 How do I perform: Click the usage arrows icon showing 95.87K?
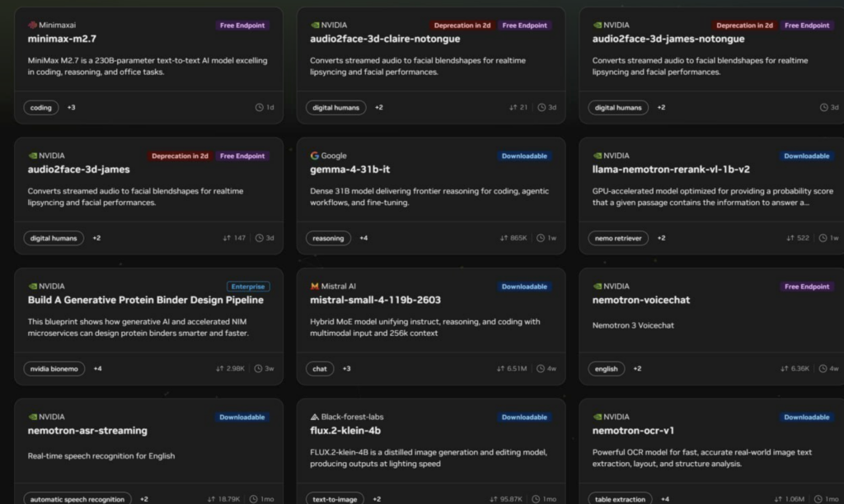click(494, 499)
